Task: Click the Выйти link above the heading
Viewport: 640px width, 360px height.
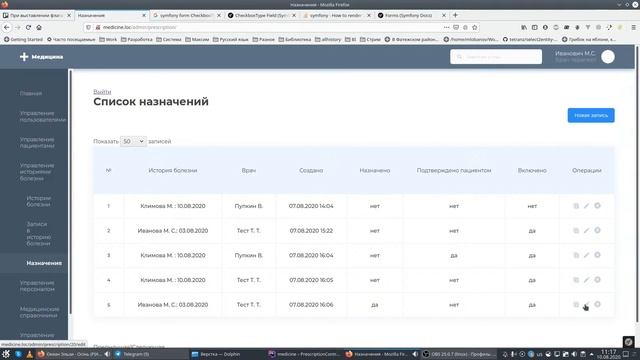Action: (102, 91)
